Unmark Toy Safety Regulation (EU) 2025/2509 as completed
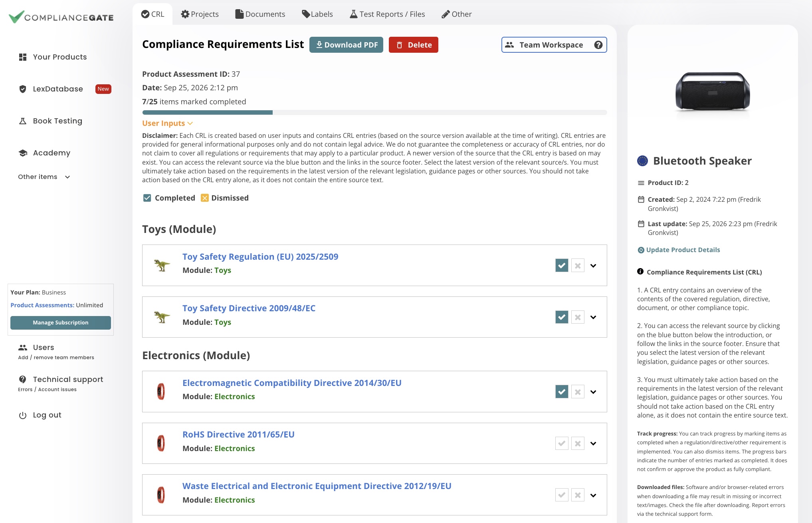 [x=562, y=265]
